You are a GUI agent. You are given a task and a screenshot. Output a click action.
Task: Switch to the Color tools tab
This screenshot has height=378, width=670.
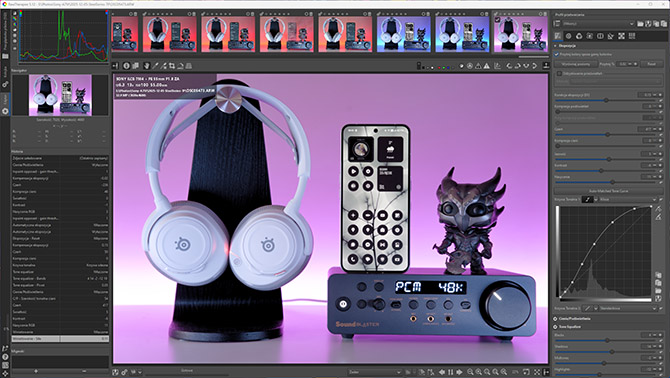point(579,36)
